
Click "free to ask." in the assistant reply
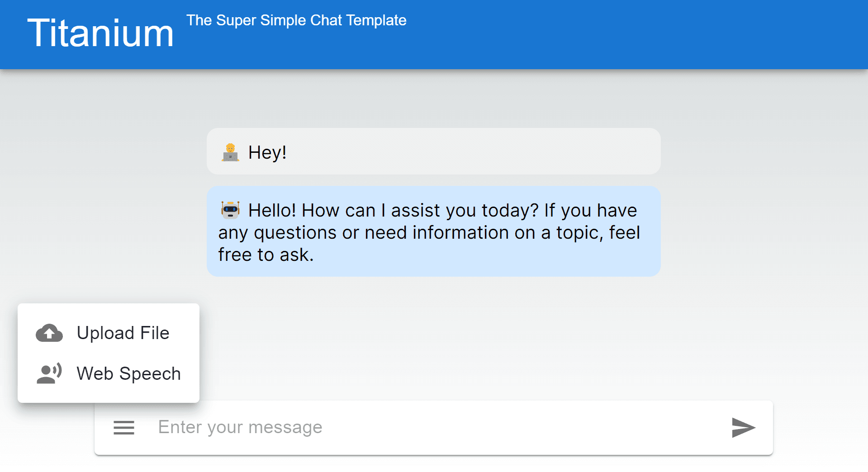pyautogui.click(x=266, y=255)
